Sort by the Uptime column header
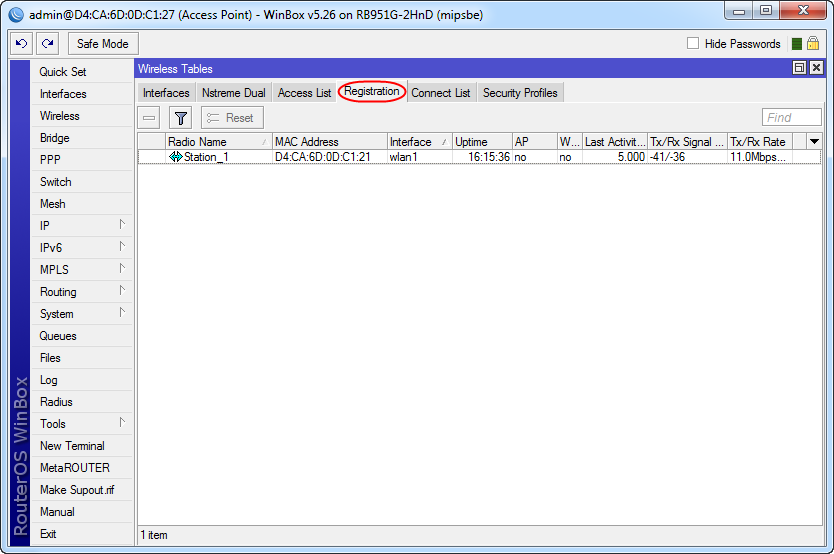The width and height of the screenshot is (834, 554). tap(482, 141)
